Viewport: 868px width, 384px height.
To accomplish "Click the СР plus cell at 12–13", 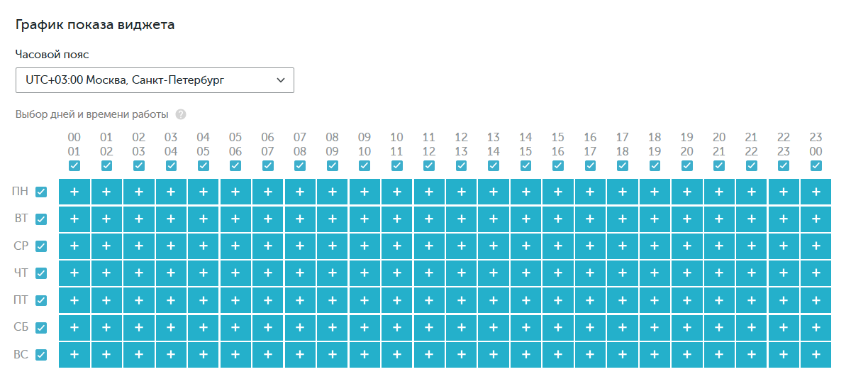I will click(x=461, y=246).
